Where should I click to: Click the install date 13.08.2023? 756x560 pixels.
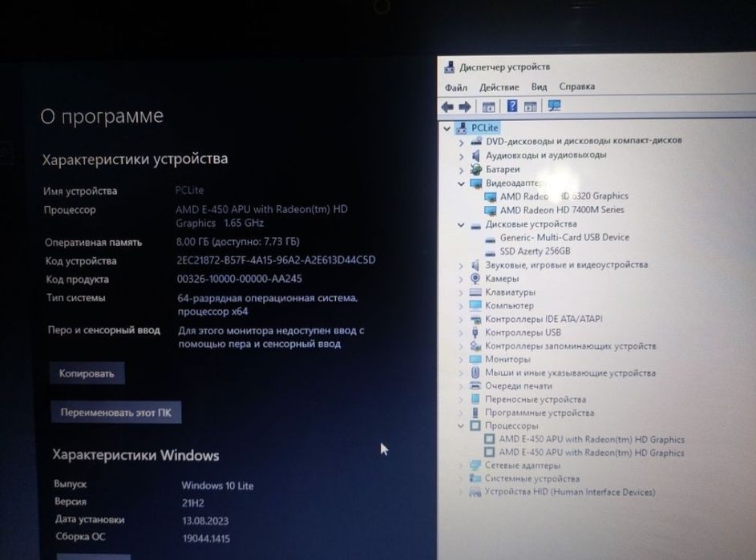point(205,521)
